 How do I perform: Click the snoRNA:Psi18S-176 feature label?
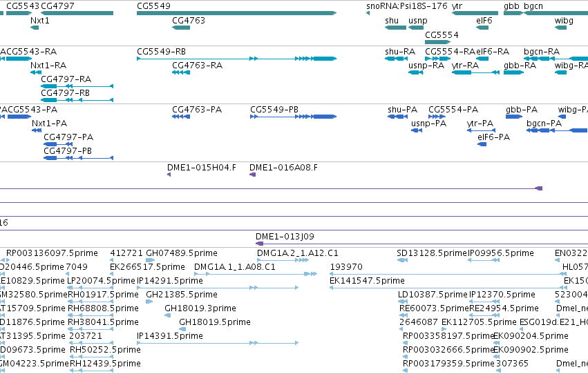[407, 6]
